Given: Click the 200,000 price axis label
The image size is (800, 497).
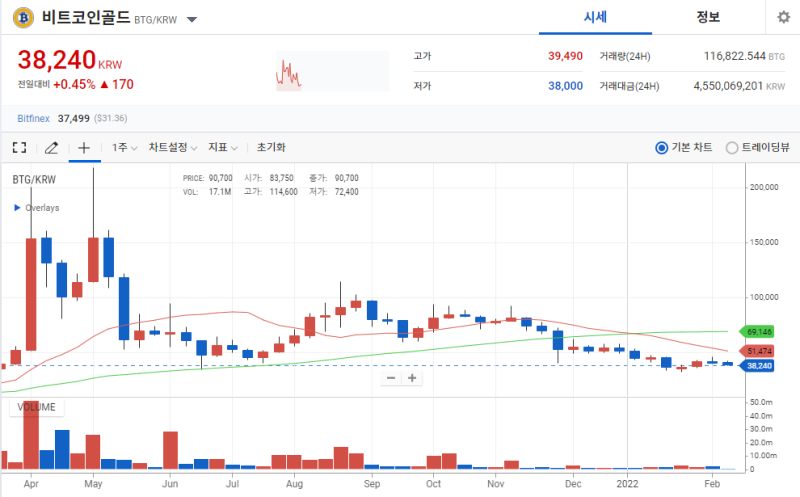Looking at the screenshot, I should coord(764,187).
